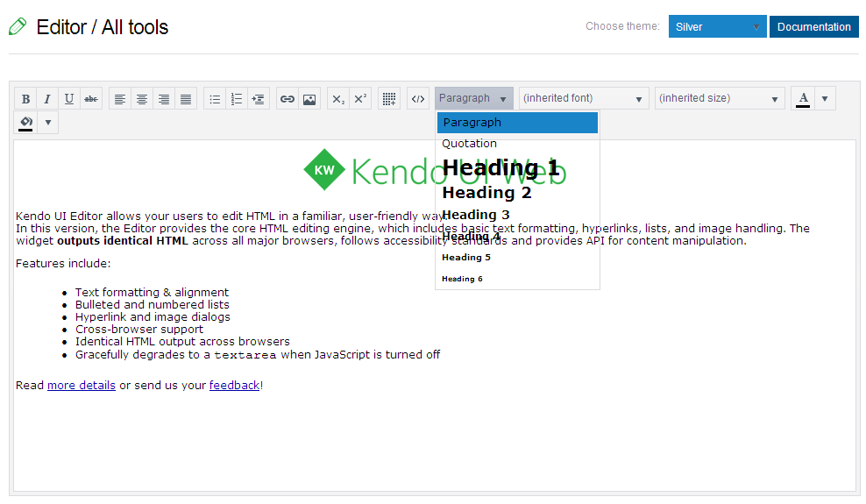866x504 pixels.
Task: Insert image
Action: pyautogui.click(x=309, y=99)
